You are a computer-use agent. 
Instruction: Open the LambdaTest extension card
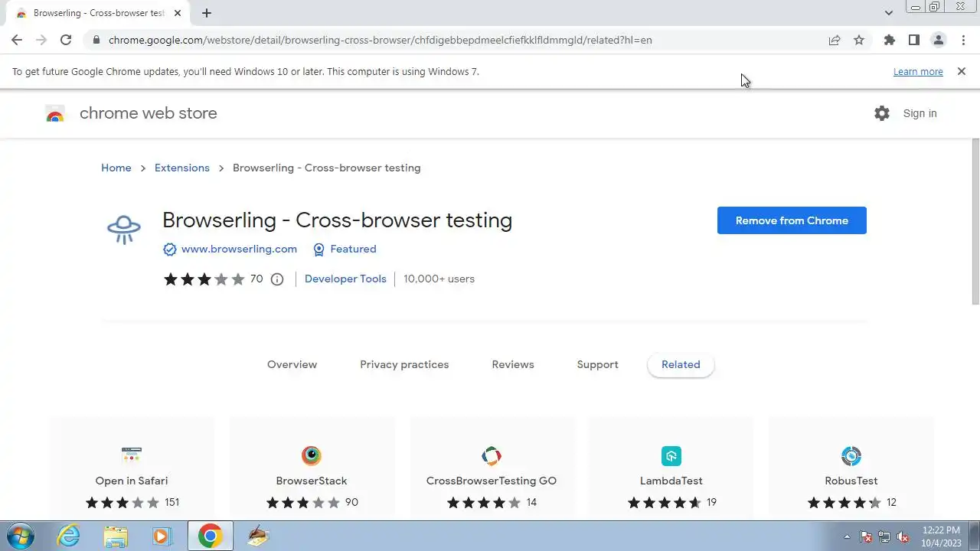[671, 469]
